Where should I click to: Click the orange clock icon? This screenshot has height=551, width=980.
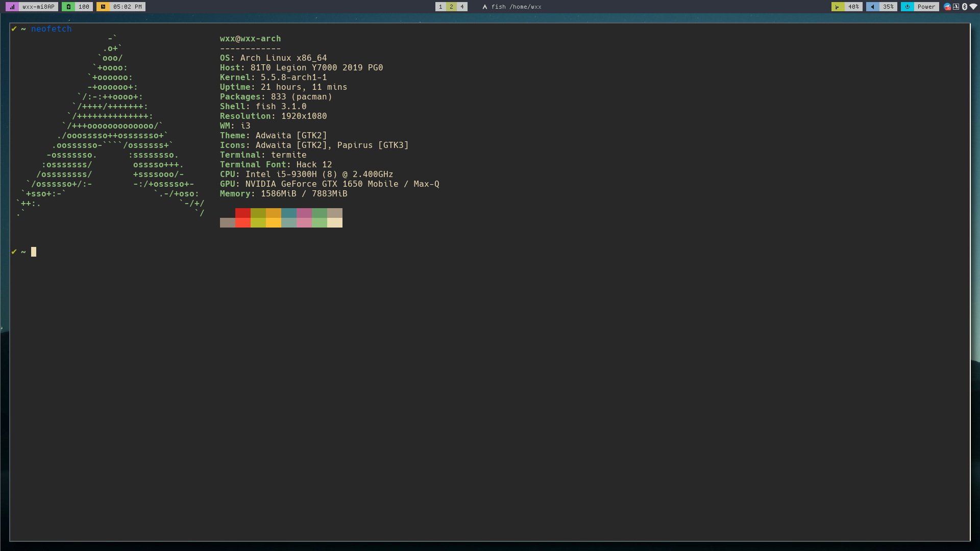coord(103,7)
